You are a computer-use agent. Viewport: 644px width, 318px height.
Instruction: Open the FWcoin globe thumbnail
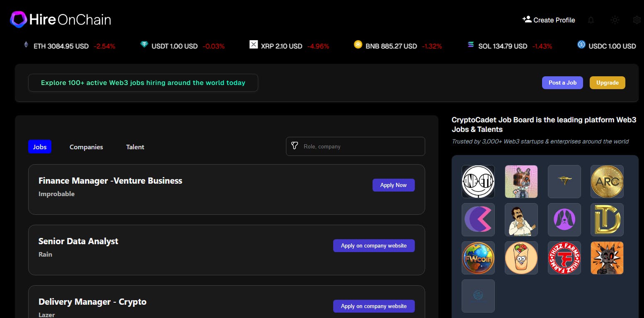pyautogui.click(x=478, y=258)
